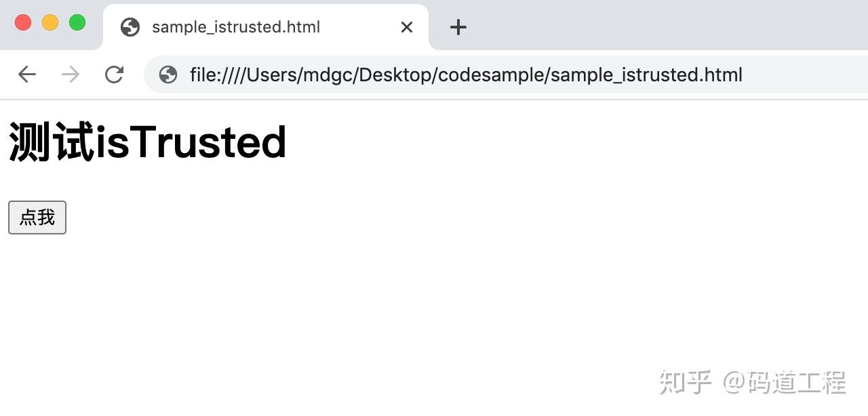Minimize the window using the yellow button
The height and width of the screenshot is (416, 868).
(x=50, y=22)
